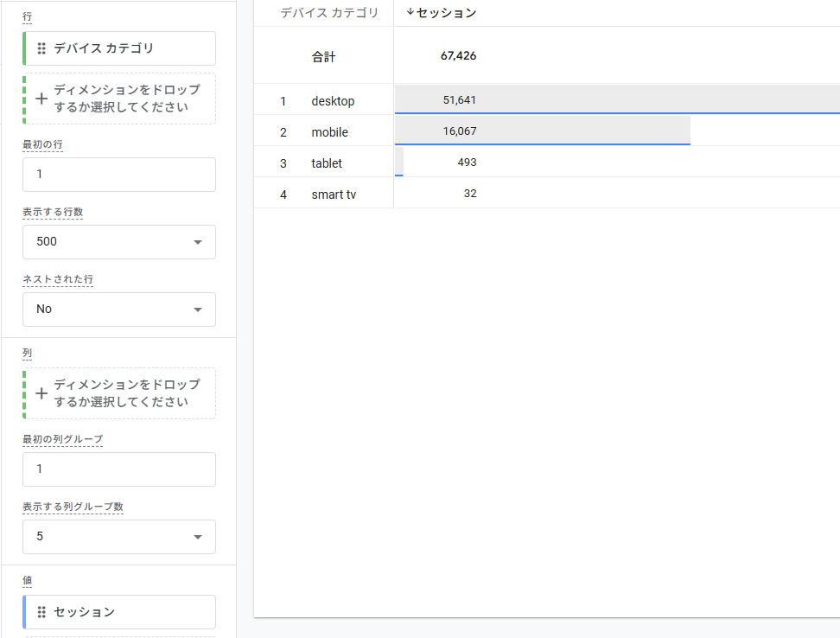Click drag handle icon on セッション chip
The height and width of the screenshot is (638, 840).
41,612
